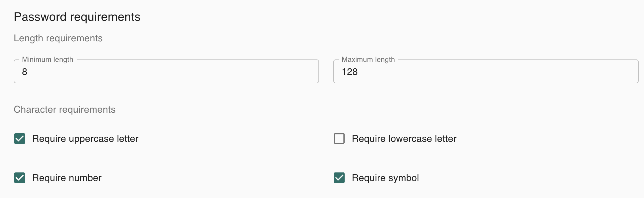Click the "Length requirements" subheading
Screen dimensions: 644x198
point(58,38)
